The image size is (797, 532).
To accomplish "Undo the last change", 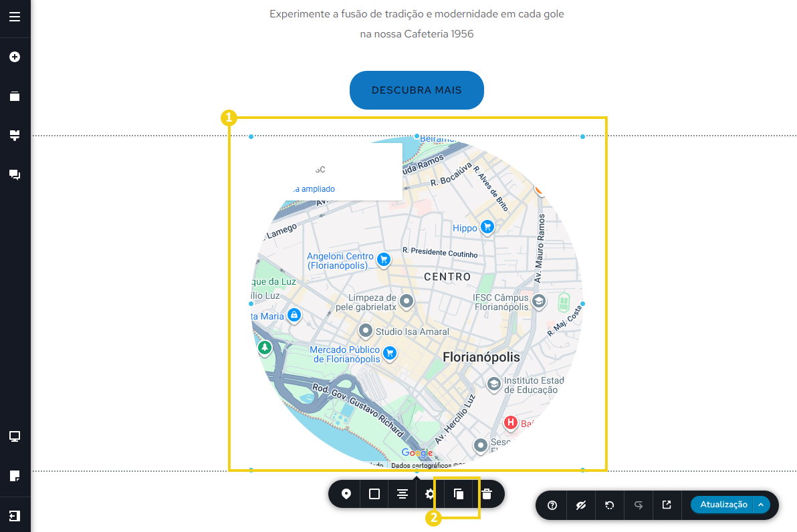I will [609, 505].
